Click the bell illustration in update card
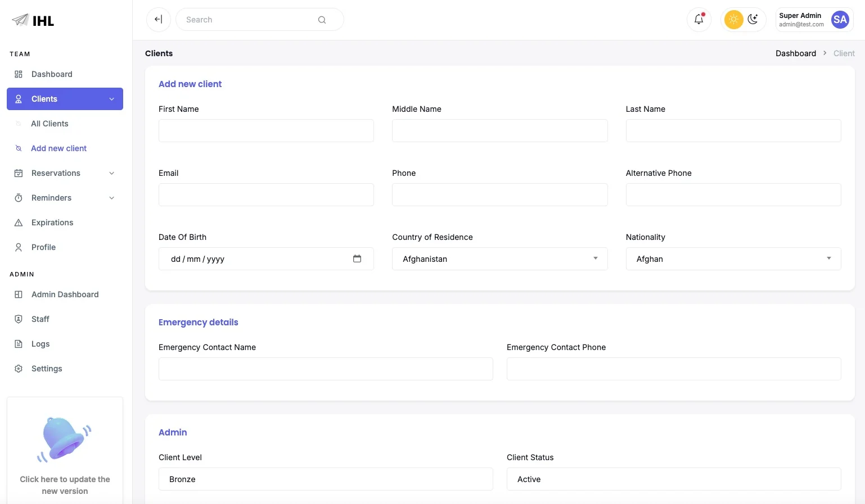 65,439
